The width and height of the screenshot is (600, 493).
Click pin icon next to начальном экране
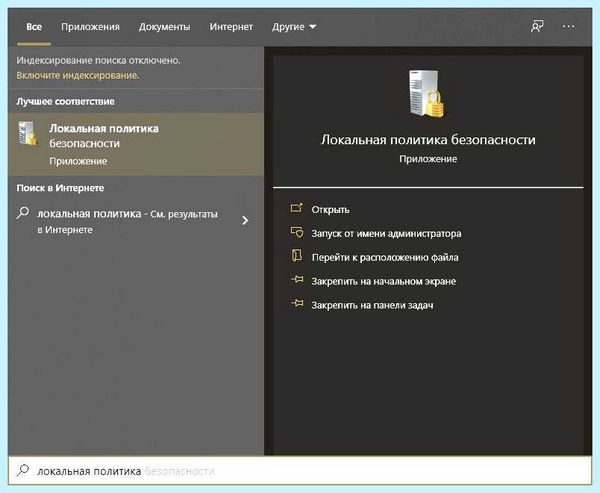(297, 280)
